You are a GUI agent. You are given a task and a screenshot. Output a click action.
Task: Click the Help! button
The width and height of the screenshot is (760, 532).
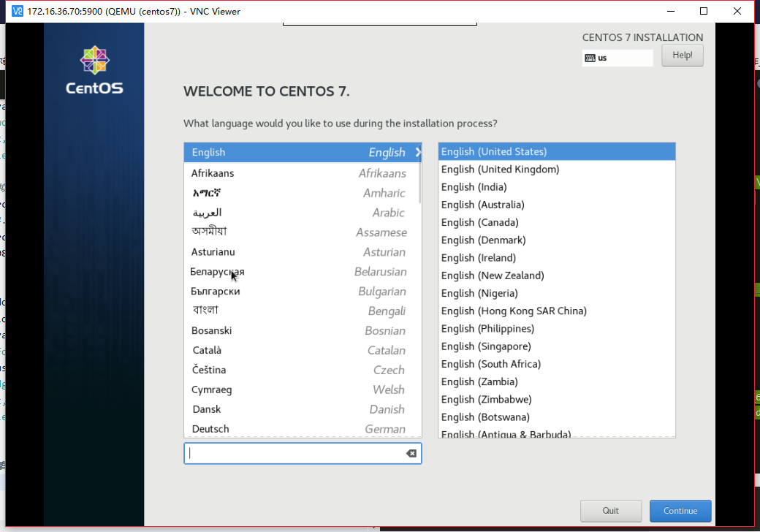(x=682, y=56)
